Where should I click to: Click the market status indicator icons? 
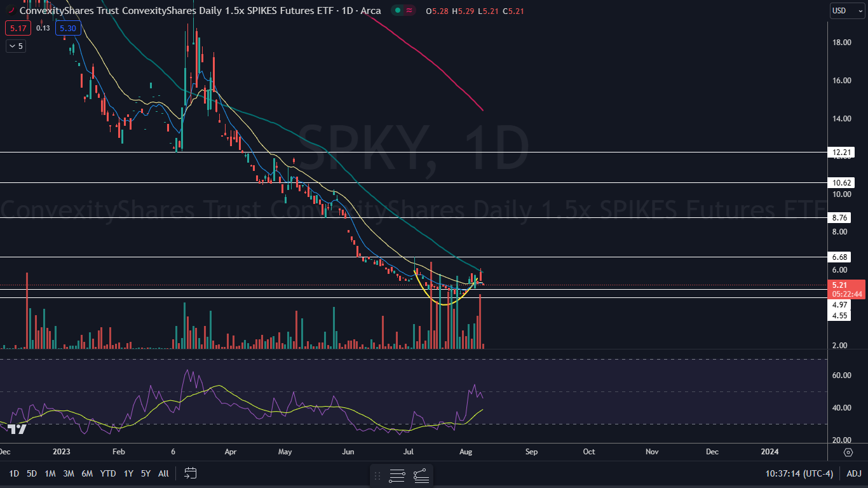(403, 11)
